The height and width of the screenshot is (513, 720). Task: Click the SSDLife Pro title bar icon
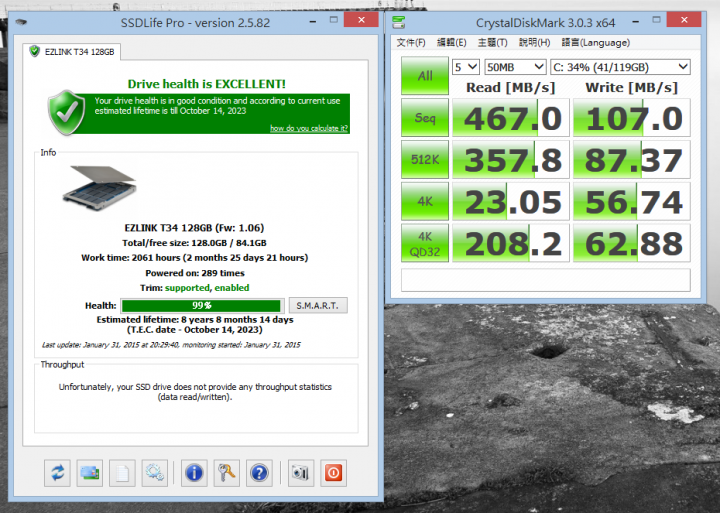[21, 22]
